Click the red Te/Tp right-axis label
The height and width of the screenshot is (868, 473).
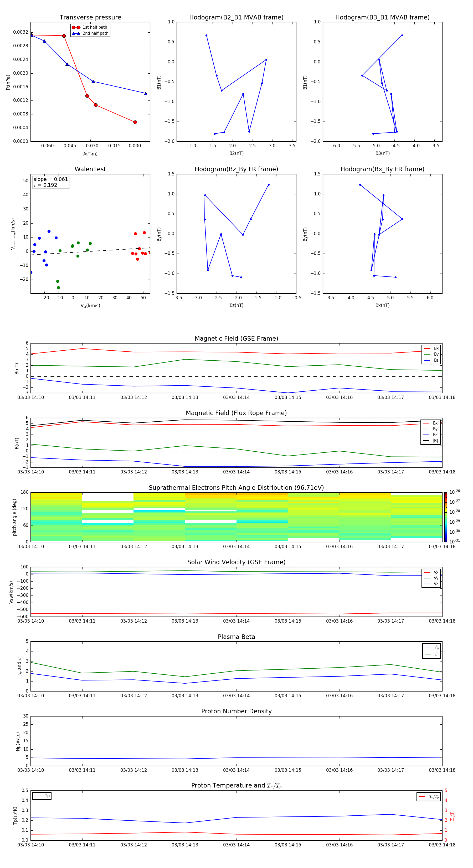[x=453, y=816]
